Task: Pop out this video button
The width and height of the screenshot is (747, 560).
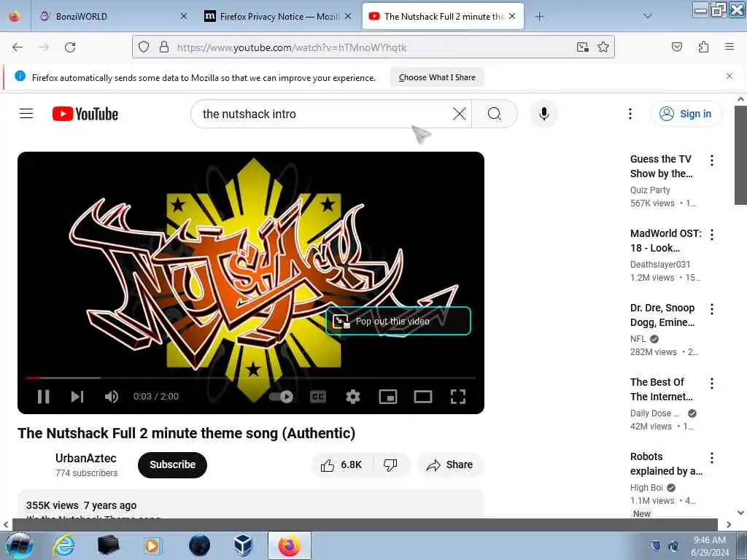Action: pyautogui.click(x=398, y=322)
